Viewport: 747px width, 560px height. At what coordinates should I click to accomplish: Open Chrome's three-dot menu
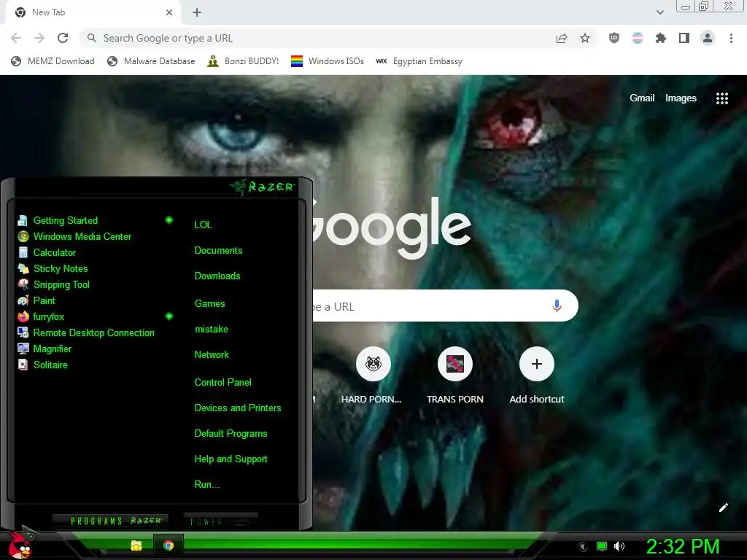tap(731, 38)
